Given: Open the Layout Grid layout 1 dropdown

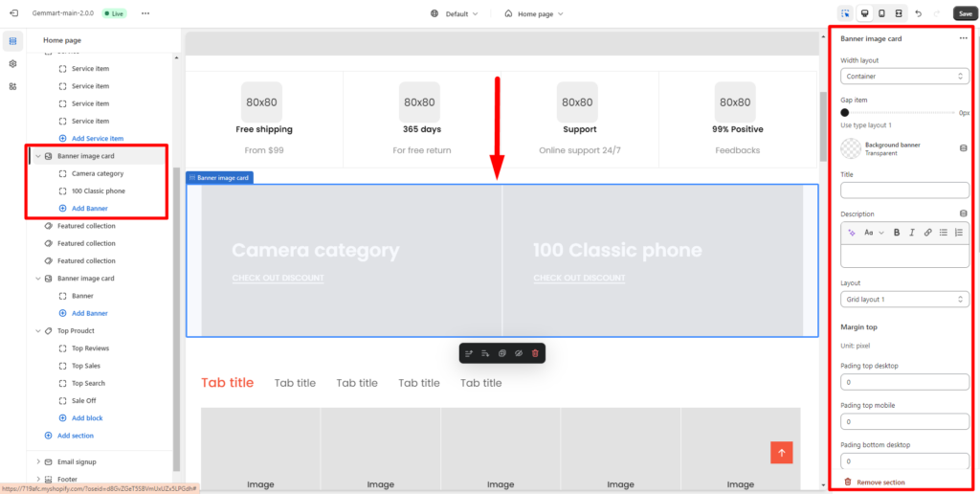Looking at the screenshot, I should click(x=904, y=300).
